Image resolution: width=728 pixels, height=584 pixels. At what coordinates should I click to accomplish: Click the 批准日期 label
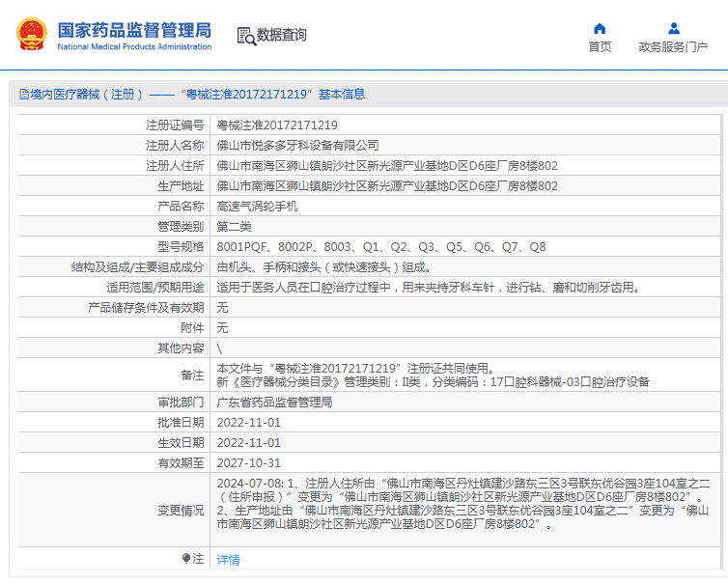[181, 423]
